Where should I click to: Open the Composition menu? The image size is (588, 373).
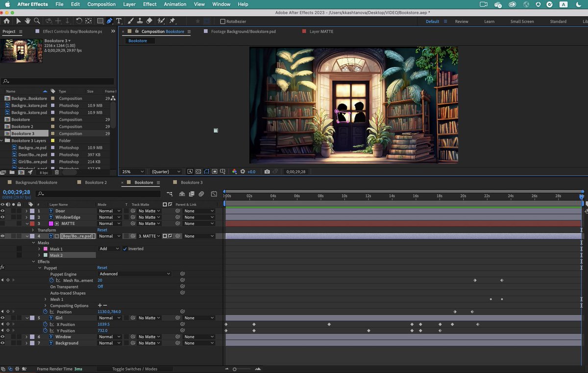[x=101, y=4]
